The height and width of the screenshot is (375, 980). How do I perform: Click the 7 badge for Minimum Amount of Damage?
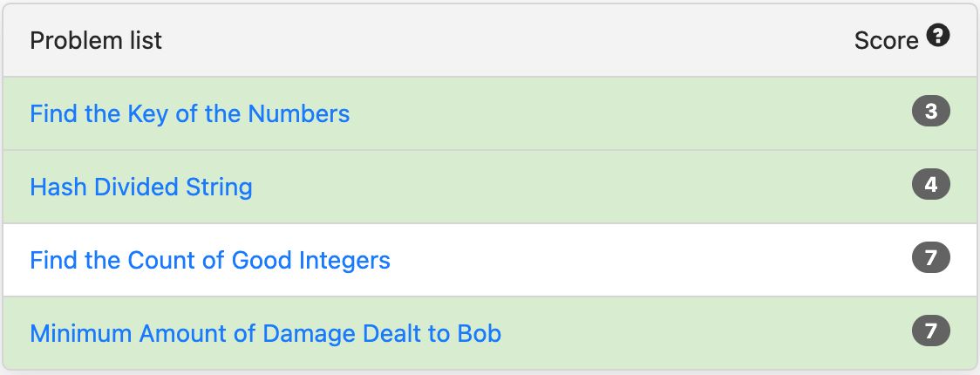(x=930, y=331)
